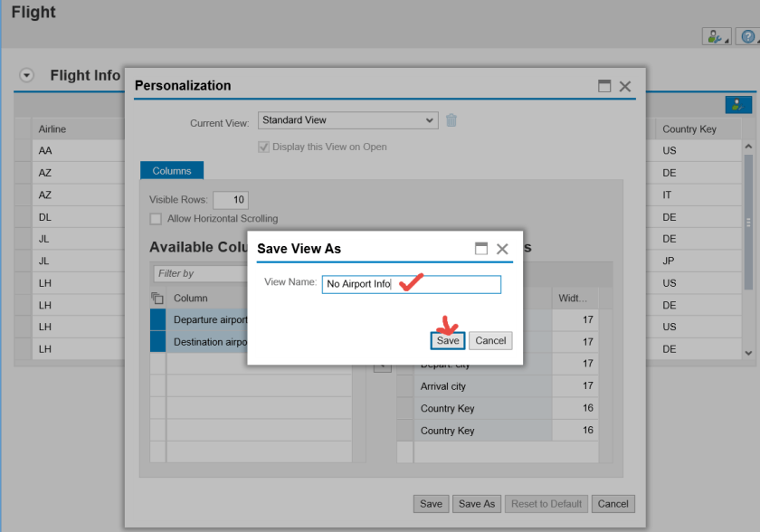Click the Visible Rows number field
Viewport: 760px width, 532px height.
230,200
